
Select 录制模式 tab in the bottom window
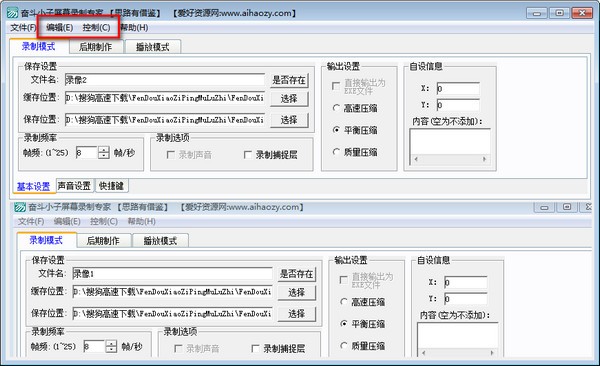pos(46,240)
